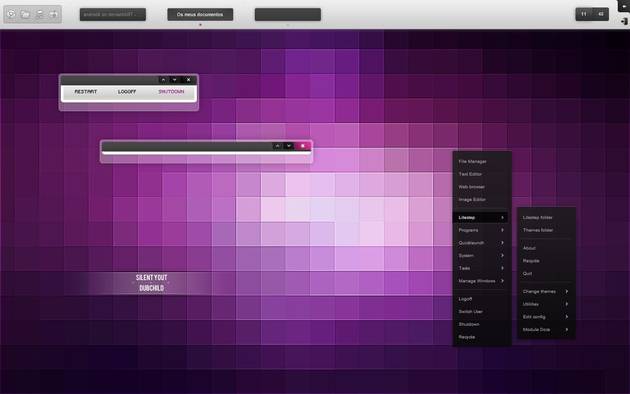Click the down-arrow button on the shutdown panel
Screen dimensions: 630x394
pyautogui.click(x=174, y=80)
